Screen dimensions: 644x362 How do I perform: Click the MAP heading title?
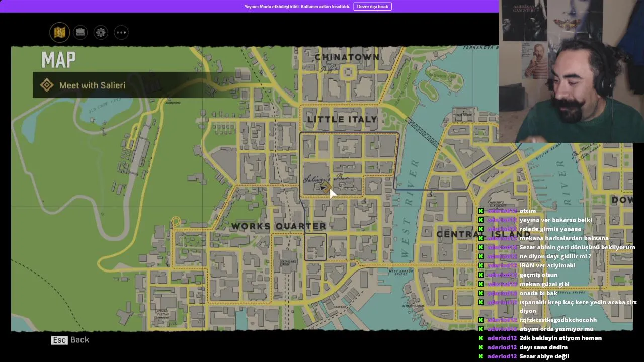(x=58, y=60)
